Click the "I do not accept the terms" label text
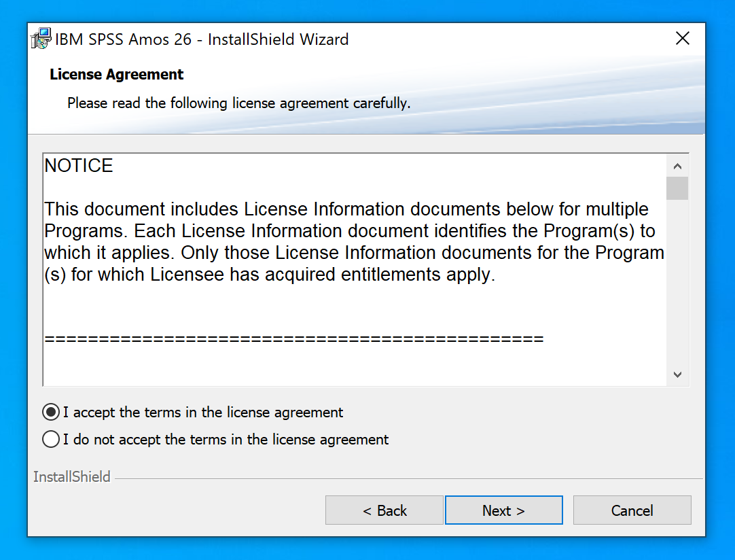Image resolution: width=735 pixels, height=560 pixels. [226, 440]
